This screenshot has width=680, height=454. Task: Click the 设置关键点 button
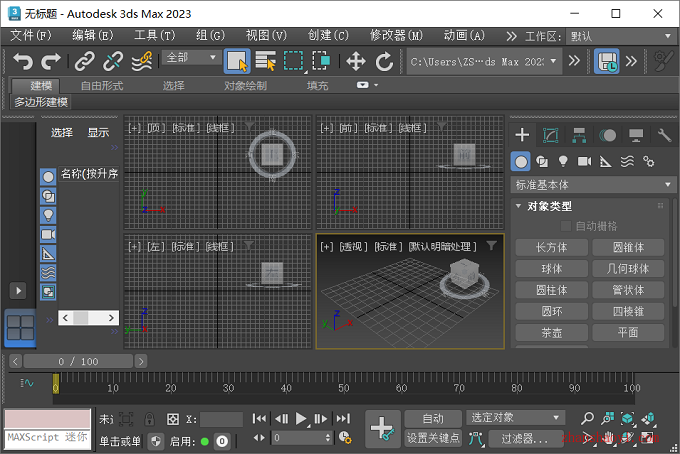point(433,438)
